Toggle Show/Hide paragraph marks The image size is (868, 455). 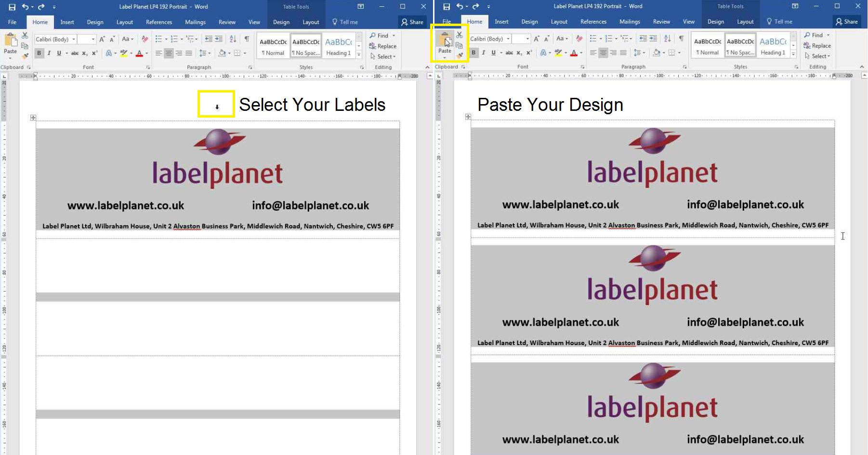[x=247, y=39]
